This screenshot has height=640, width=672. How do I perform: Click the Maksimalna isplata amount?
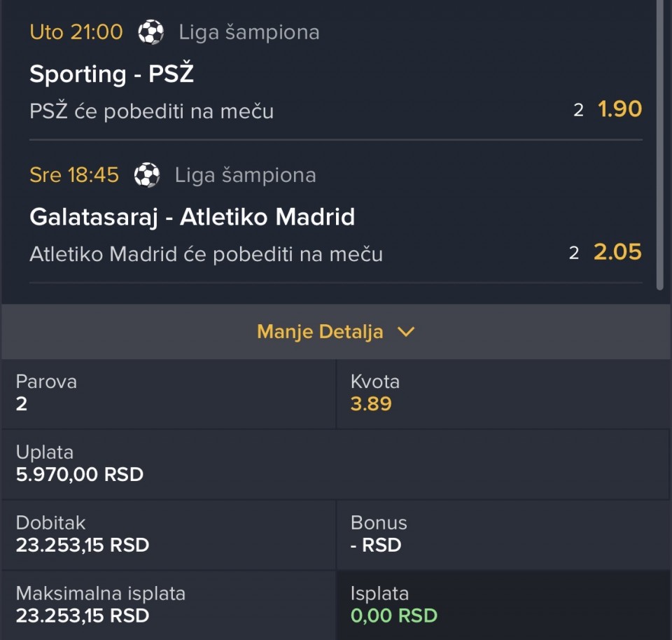[x=83, y=615]
